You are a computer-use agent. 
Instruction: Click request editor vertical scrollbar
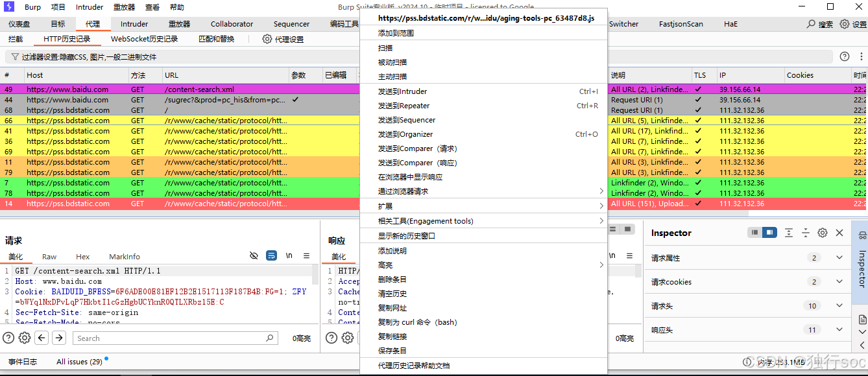click(x=316, y=275)
